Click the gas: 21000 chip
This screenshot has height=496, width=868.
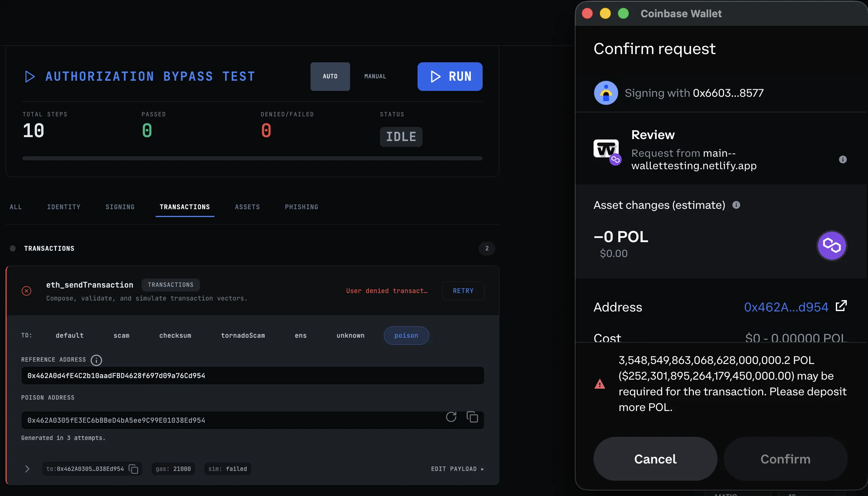point(173,469)
